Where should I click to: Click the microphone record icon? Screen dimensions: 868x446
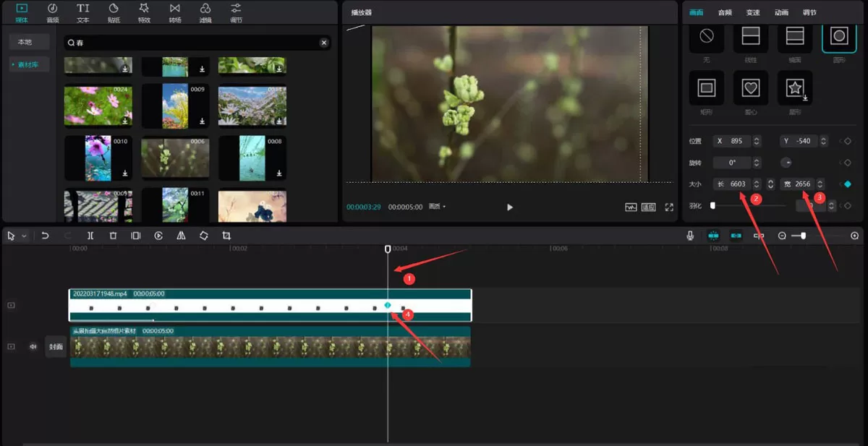click(691, 236)
